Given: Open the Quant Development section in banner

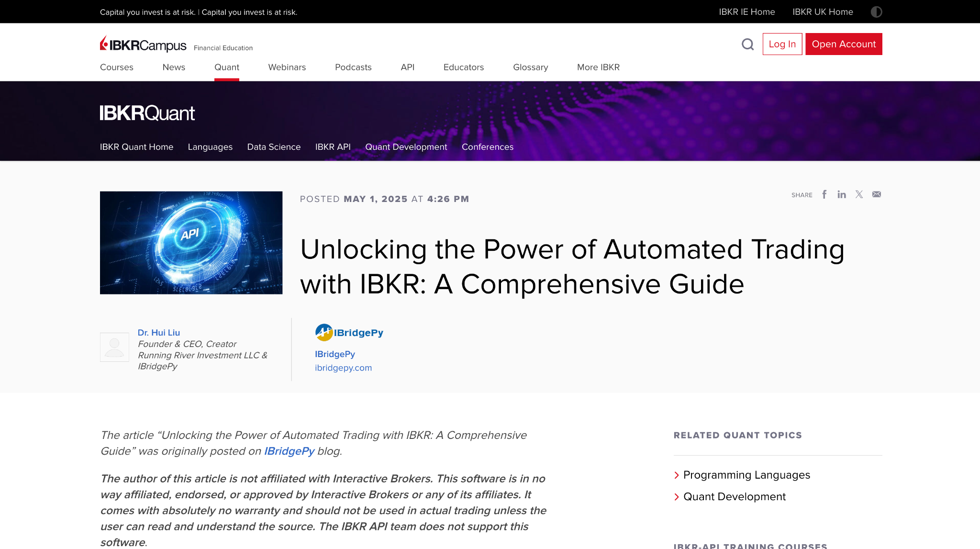Looking at the screenshot, I should (406, 147).
